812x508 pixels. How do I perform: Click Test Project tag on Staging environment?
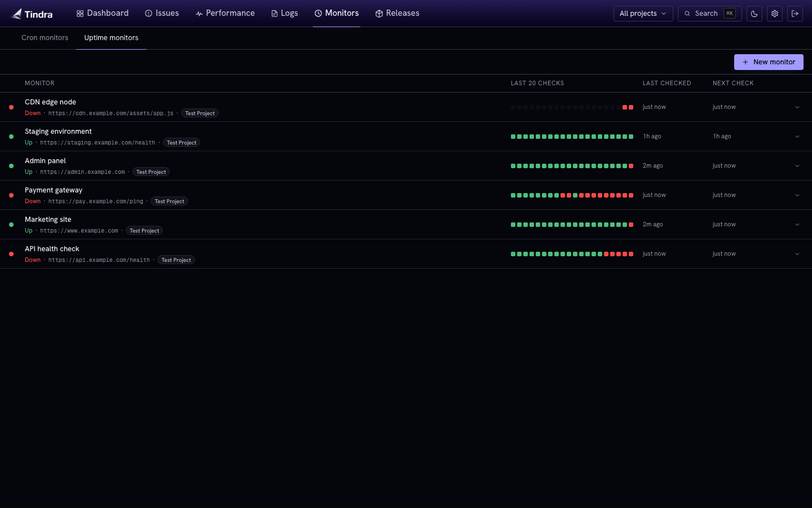click(182, 143)
